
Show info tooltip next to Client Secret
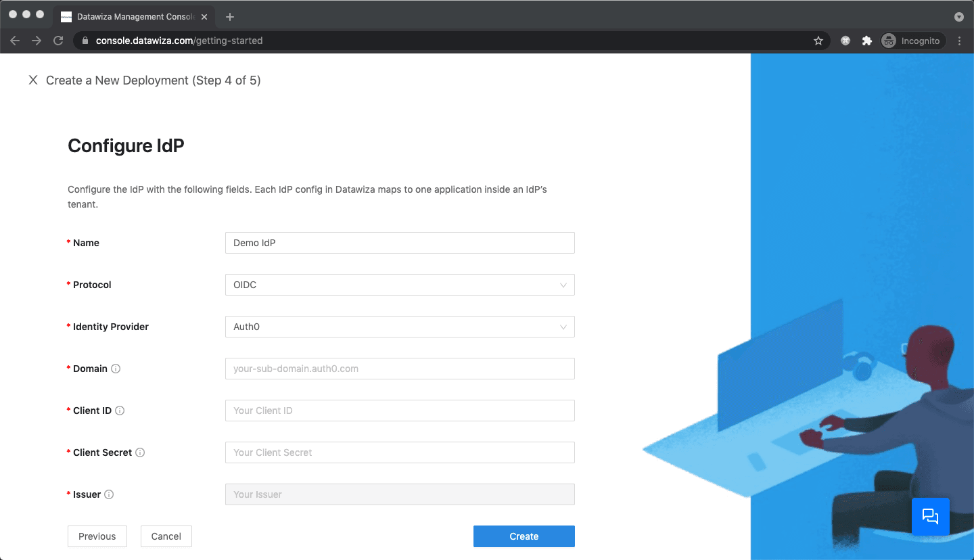pyautogui.click(x=140, y=452)
